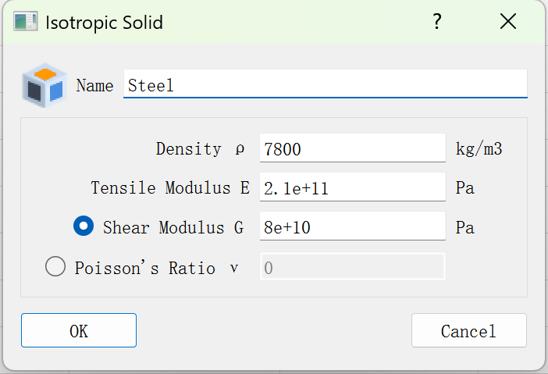This screenshot has width=548, height=374.
Task: Select the Shear Modulus G radio button
Action: [84, 226]
